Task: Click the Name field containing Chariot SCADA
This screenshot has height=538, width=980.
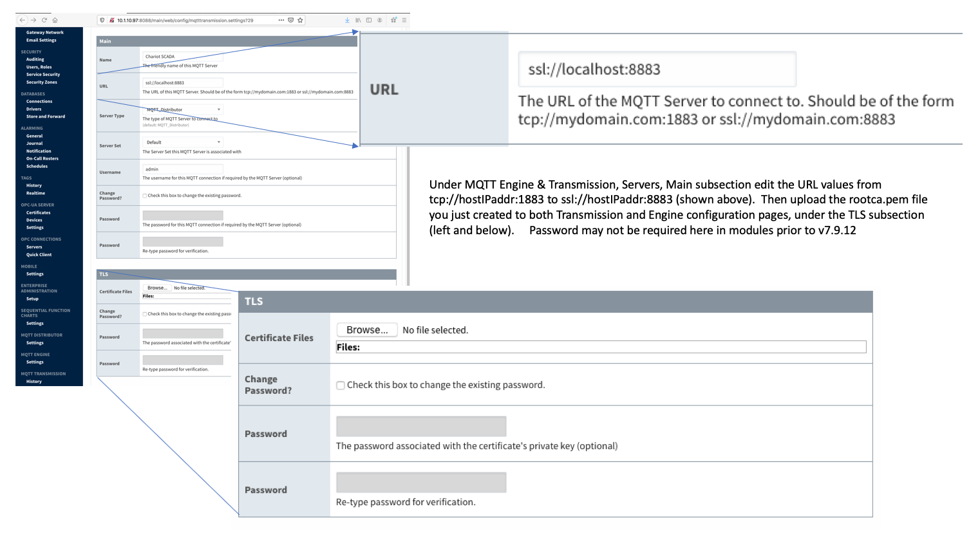Action: click(x=183, y=57)
